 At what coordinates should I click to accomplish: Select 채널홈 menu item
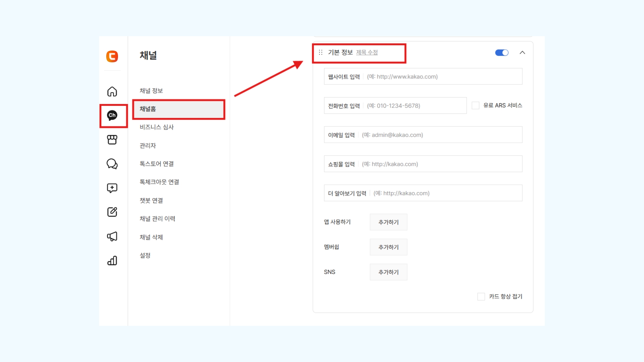tap(178, 109)
